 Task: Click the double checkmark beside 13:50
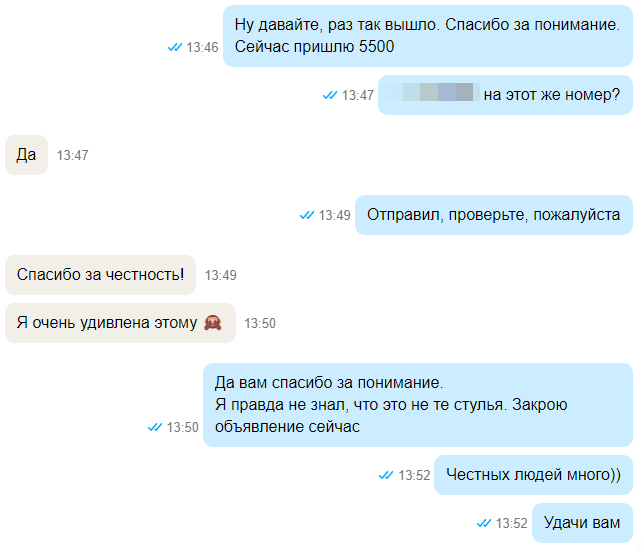click(155, 428)
